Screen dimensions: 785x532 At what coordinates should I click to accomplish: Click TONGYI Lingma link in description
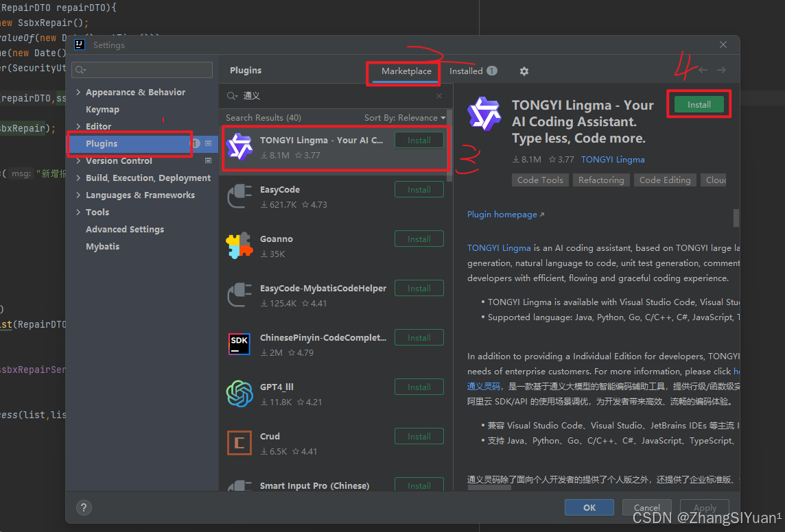click(499, 248)
